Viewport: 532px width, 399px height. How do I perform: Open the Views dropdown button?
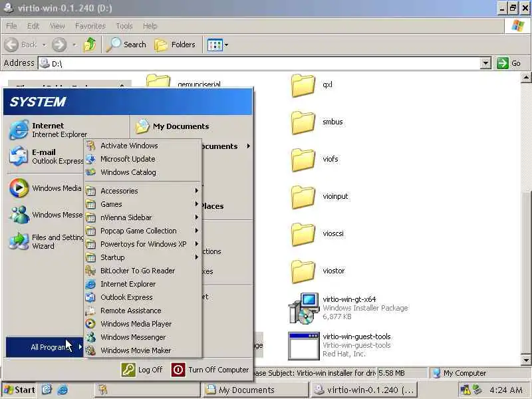pos(217,45)
